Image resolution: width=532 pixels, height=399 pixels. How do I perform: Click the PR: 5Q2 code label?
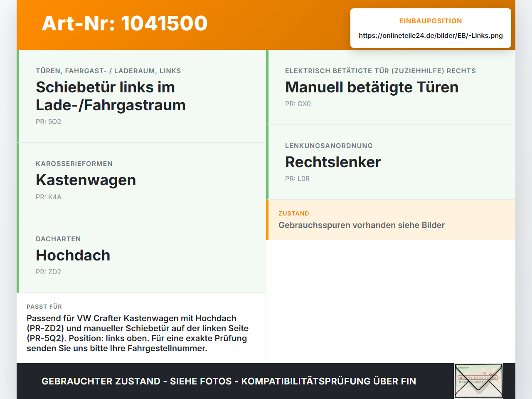coord(48,121)
